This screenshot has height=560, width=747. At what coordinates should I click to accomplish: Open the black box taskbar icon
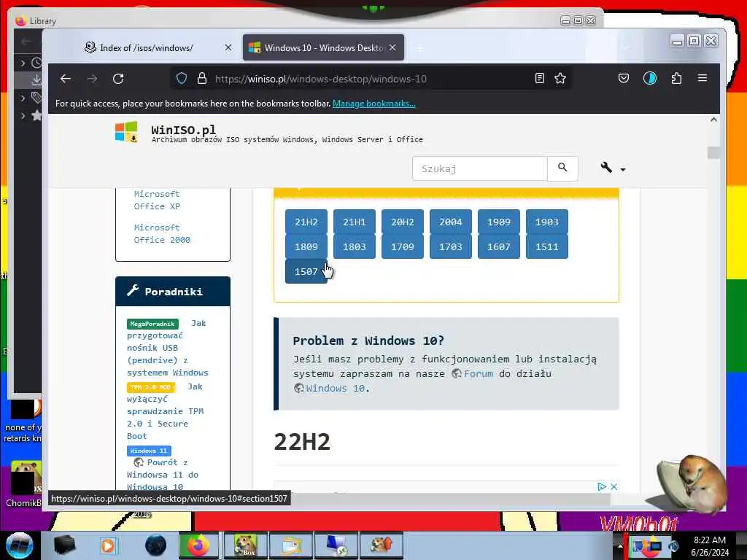click(x=64, y=545)
